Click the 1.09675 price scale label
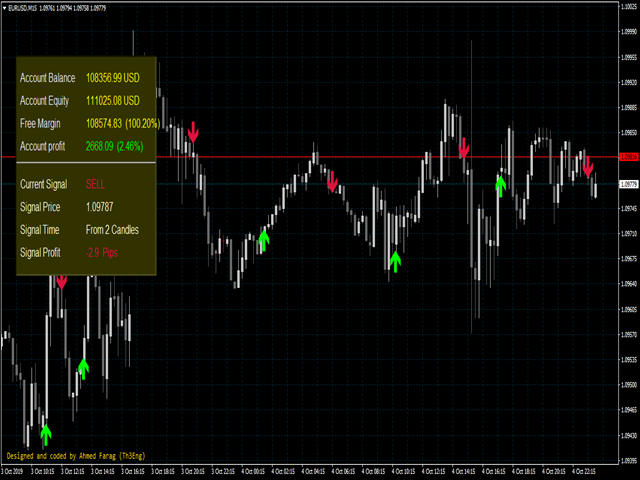This screenshot has height=480, width=640. 629,259
